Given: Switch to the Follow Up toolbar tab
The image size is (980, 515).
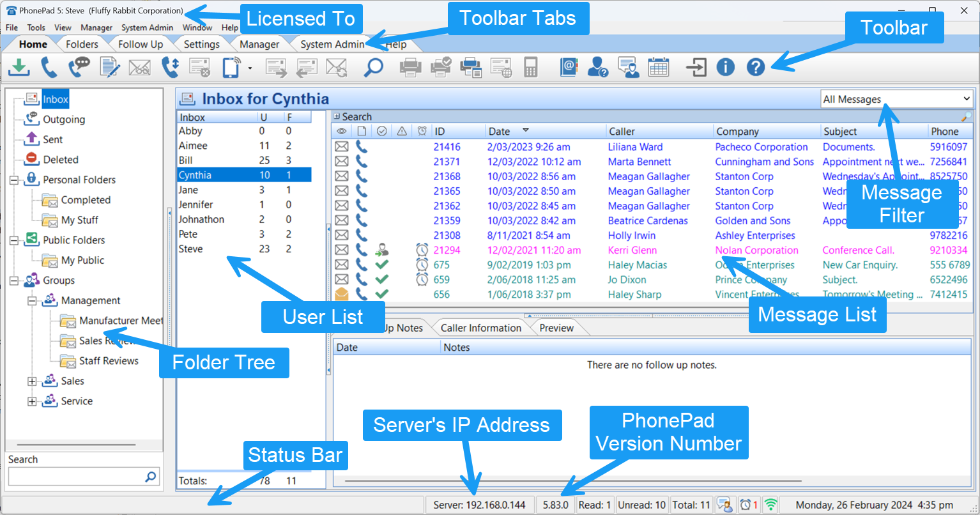Looking at the screenshot, I should (141, 44).
